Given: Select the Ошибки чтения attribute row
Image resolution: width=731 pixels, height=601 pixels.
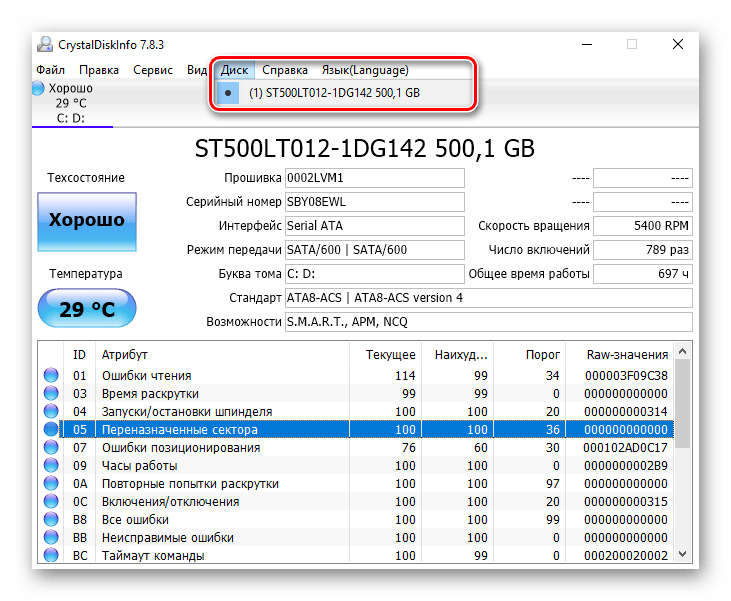Looking at the screenshot, I should 356,375.
